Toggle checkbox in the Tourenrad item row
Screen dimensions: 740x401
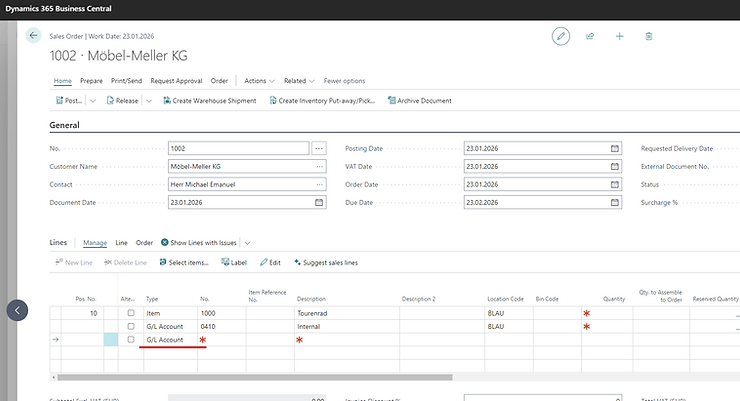pos(131,313)
